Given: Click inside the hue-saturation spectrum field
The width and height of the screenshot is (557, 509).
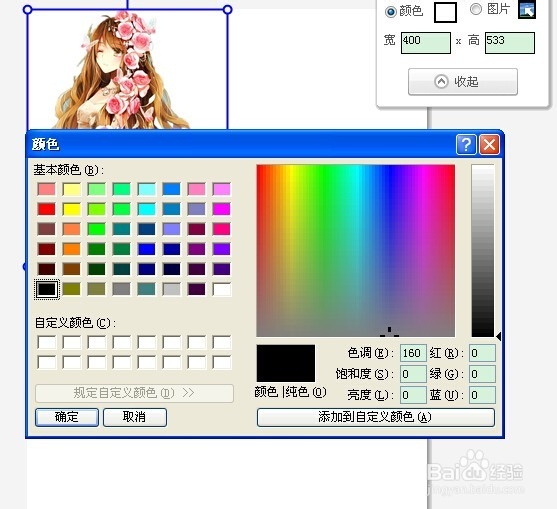Looking at the screenshot, I should pos(356,250).
